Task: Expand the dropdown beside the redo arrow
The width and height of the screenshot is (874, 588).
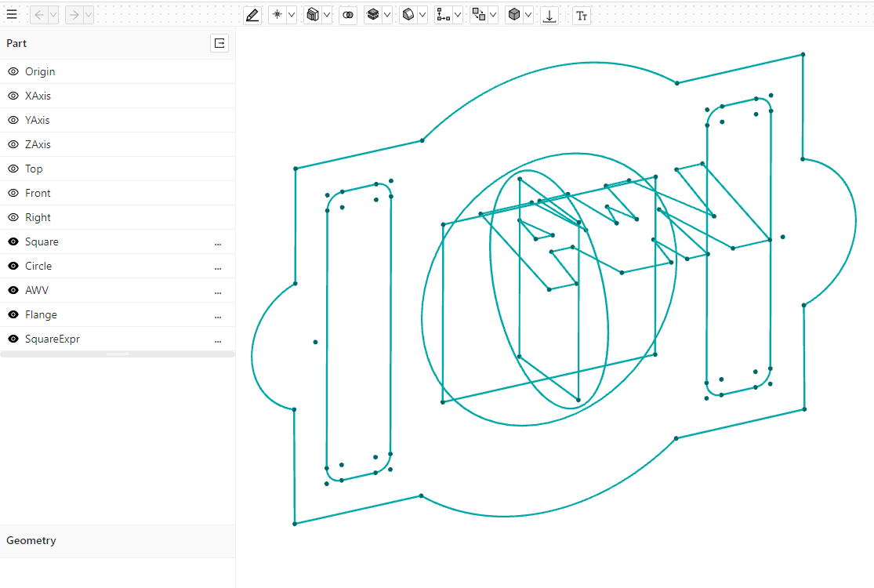Action: [x=88, y=15]
